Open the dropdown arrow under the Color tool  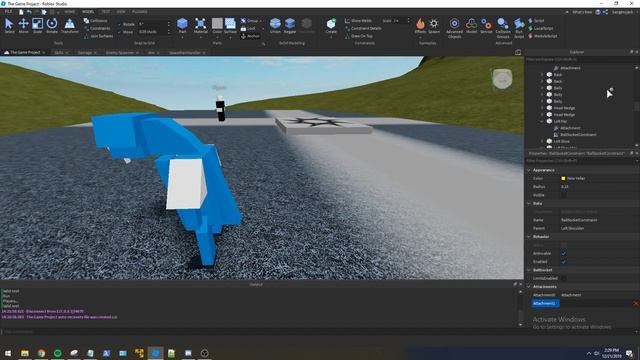coord(217,38)
